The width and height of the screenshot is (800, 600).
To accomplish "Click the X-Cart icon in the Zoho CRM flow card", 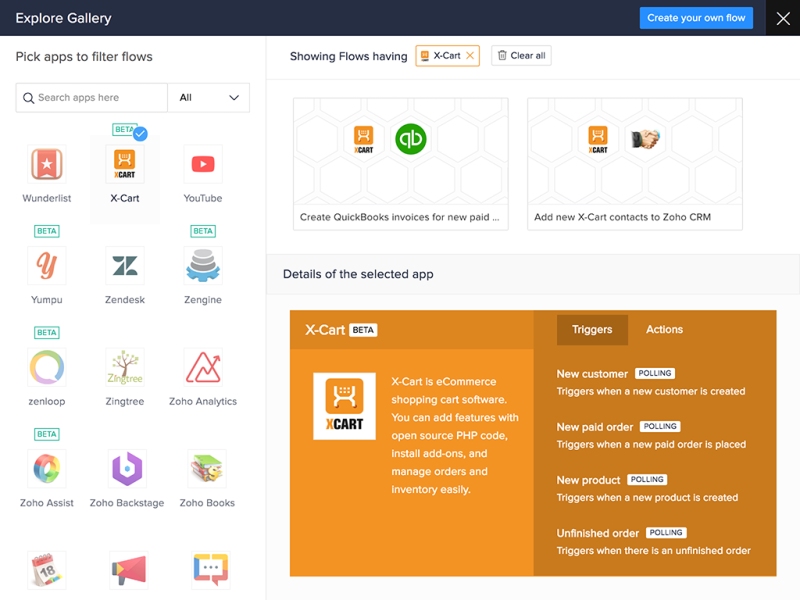I will point(598,139).
